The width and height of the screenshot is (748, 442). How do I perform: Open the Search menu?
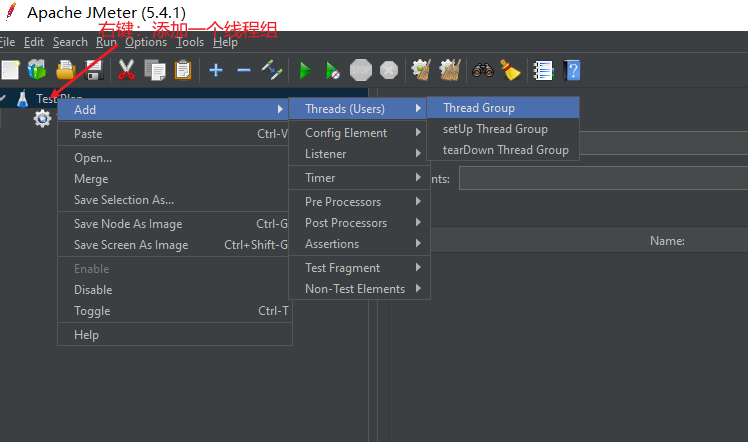(x=70, y=42)
